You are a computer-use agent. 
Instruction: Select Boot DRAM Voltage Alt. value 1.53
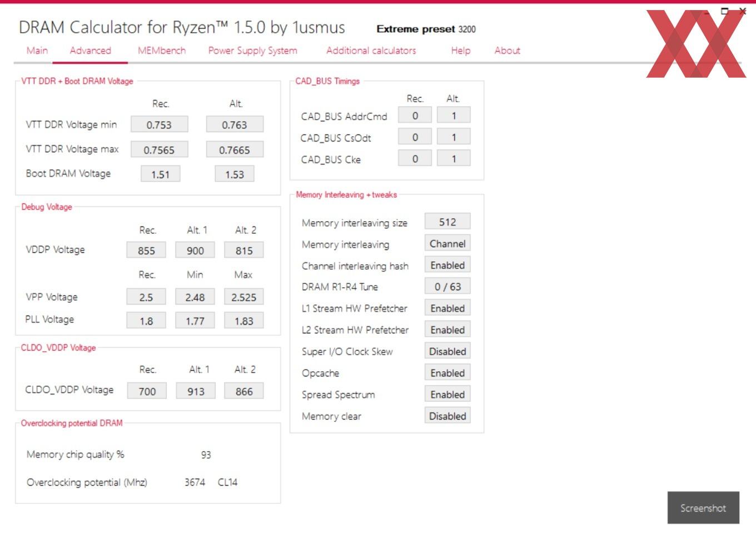click(x=235, y=174)
